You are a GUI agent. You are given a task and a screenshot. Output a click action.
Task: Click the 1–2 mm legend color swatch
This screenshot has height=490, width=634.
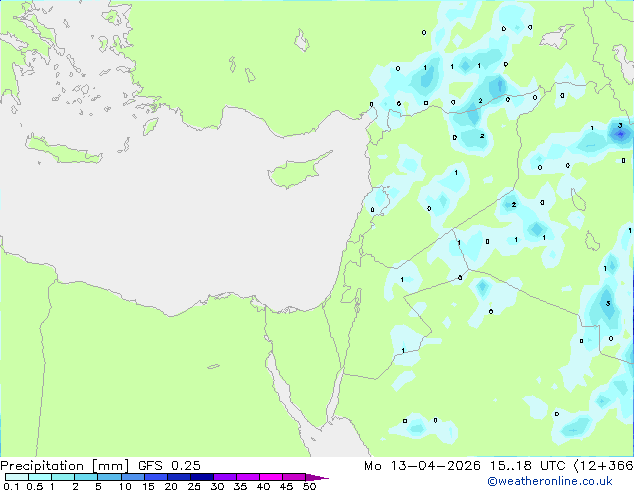click(63, 477)
